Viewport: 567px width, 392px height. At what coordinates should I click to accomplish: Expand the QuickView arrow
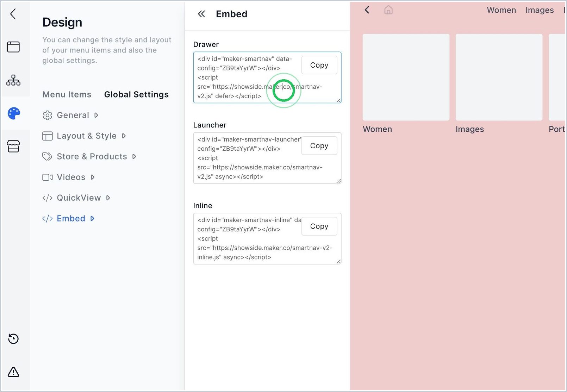click(x=108, y=198)
